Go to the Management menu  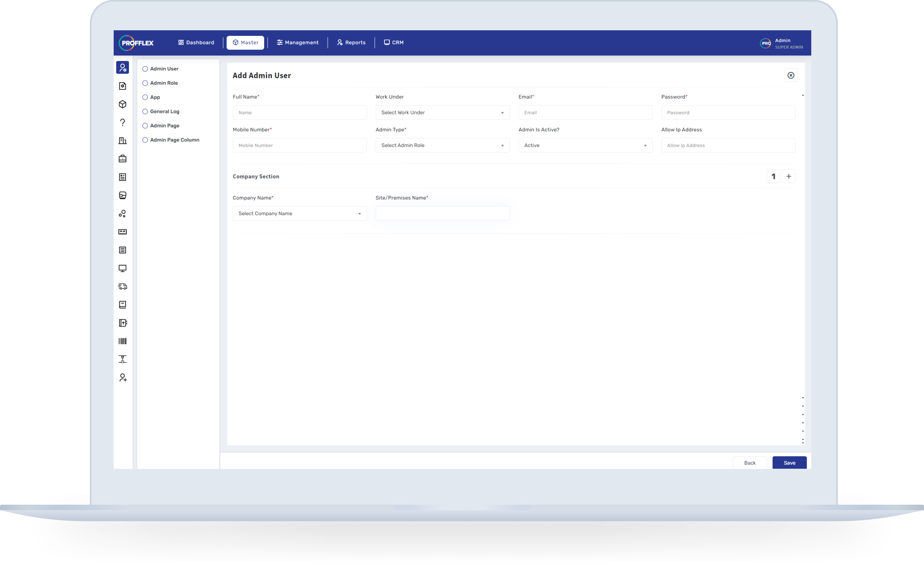coord(298,43)
